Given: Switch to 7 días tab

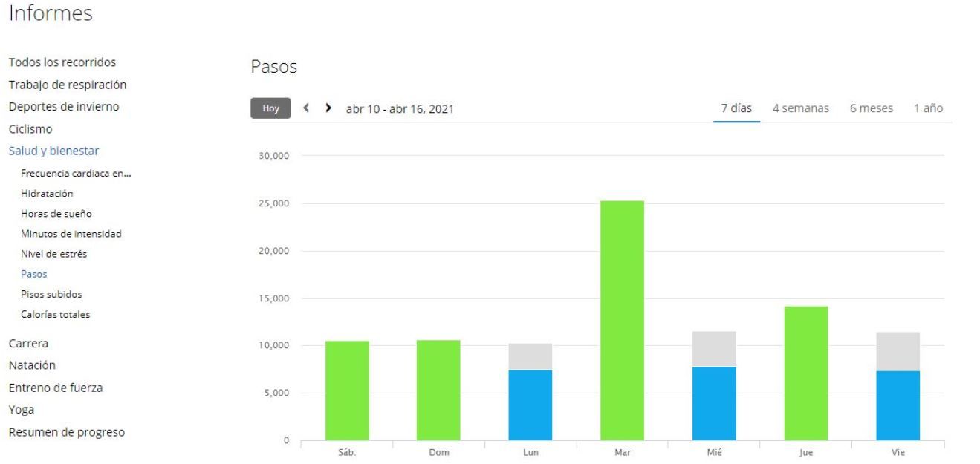Looking at the screenshot, I should (736, 108).
